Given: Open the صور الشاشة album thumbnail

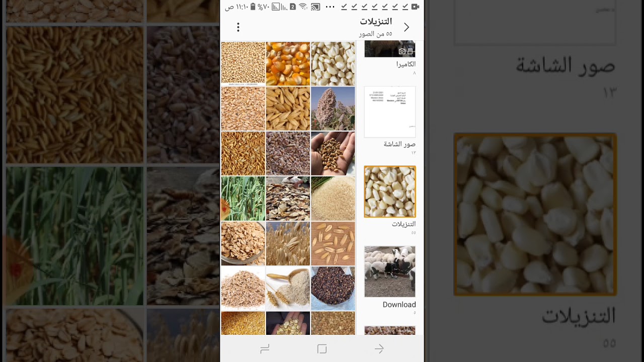Looking at the screenshot, I should point(390,112).
